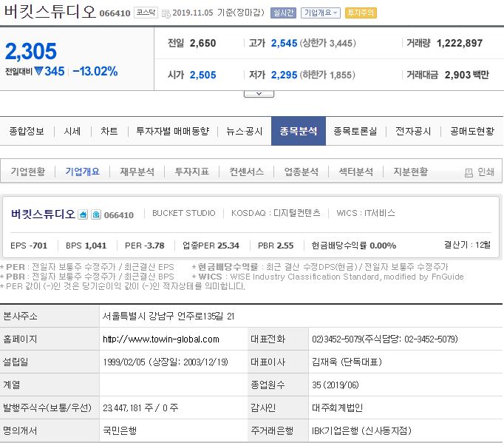Switch to the 투자지표 sub-tab
Image resolution: width=504 pixels, height=443 pixels.
point(192,172)
